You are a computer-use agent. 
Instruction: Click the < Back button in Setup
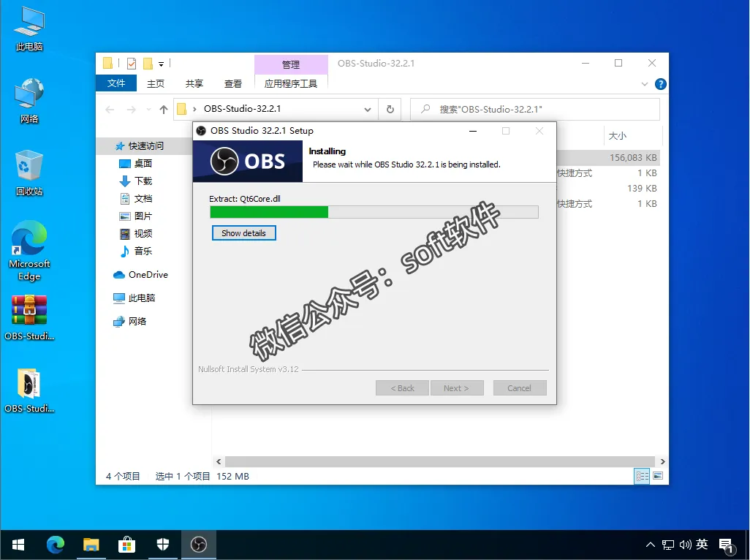tap(402, 388)
